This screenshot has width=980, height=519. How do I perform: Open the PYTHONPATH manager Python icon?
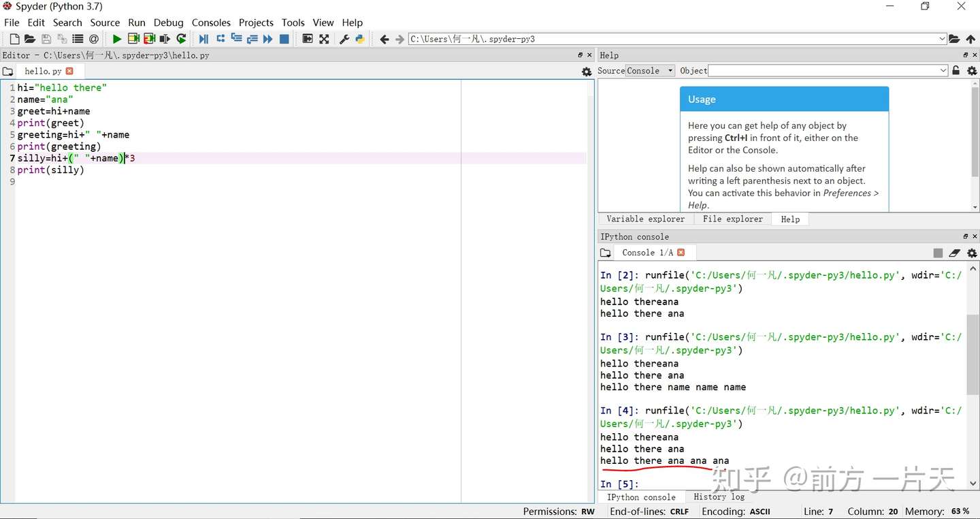(x=360, y=40)
